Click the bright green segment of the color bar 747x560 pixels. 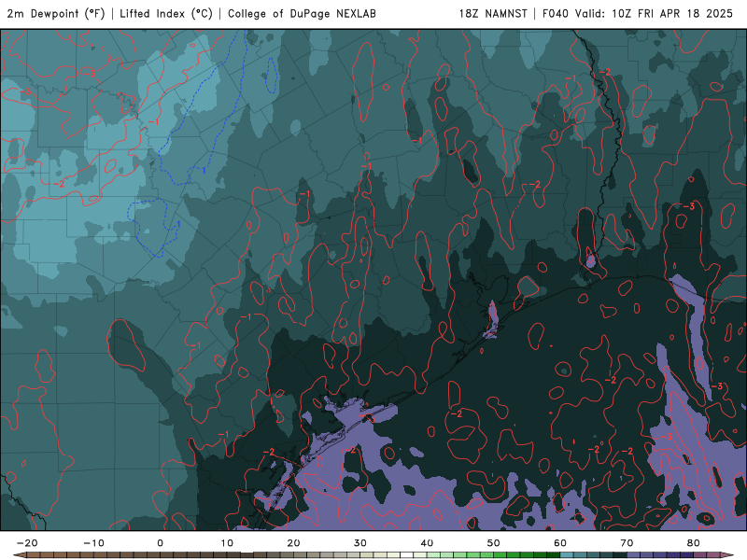click(500, 554)
